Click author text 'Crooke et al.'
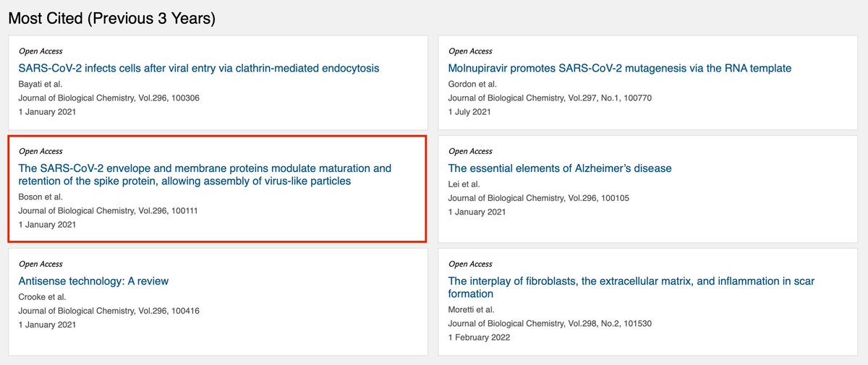868x365 pixels. tap(42, 296)
